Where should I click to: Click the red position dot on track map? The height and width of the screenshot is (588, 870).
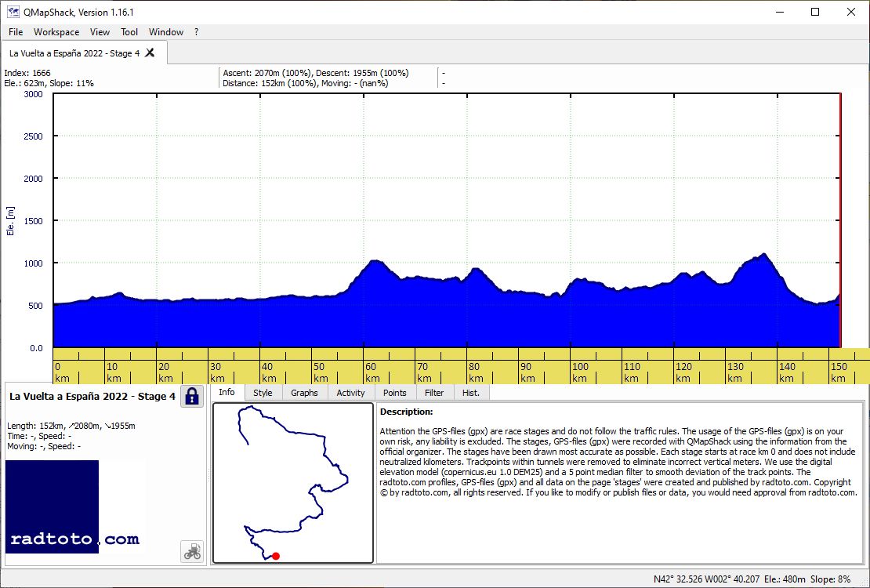(x=276, y=556)
